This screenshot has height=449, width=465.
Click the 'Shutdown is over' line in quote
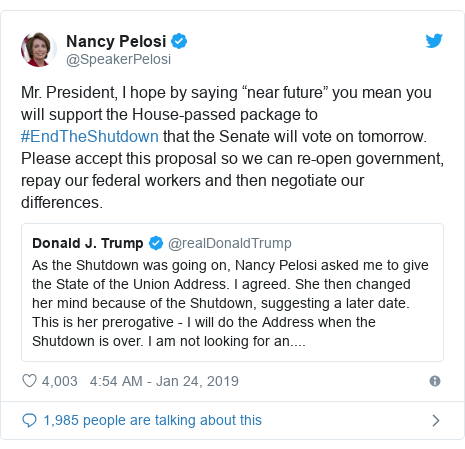(x=169, y=341)
